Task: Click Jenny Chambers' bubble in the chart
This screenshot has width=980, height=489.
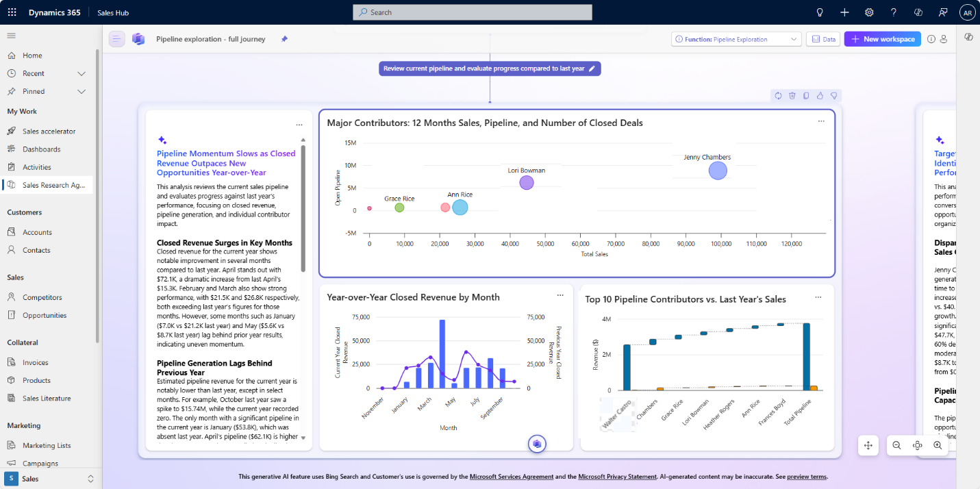Action: tap(717, 171)
